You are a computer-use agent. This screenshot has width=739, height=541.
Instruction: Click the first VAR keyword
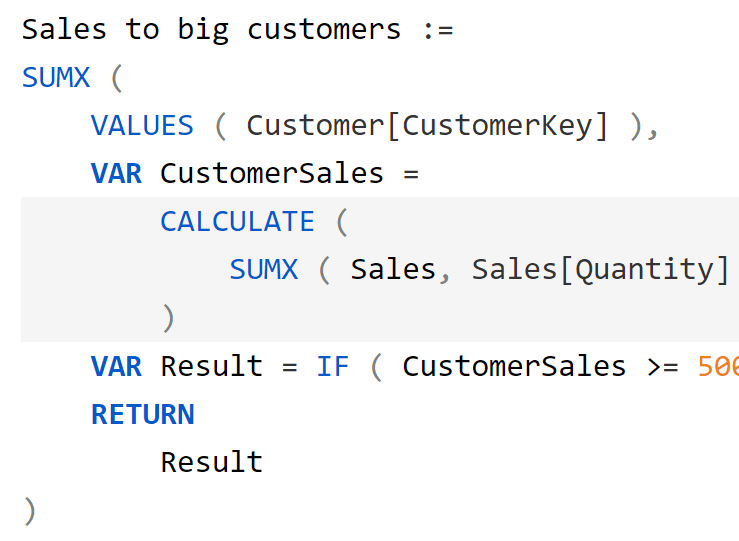[116, 174]
